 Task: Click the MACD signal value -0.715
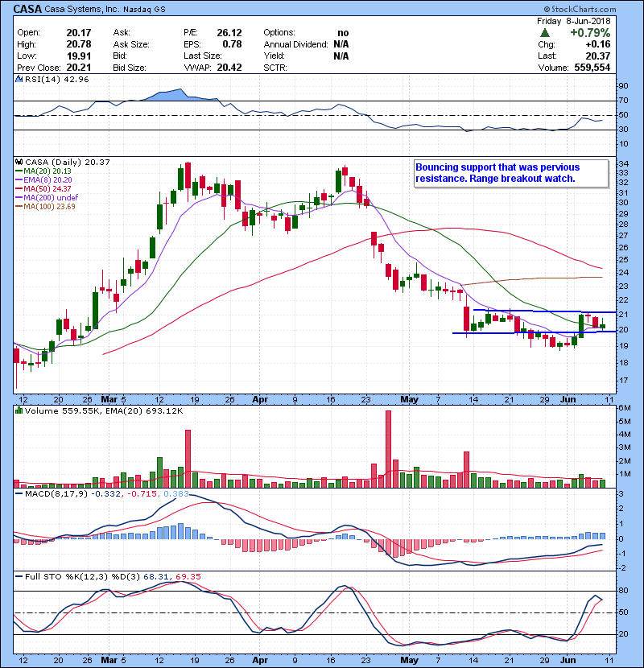point(142,494)
